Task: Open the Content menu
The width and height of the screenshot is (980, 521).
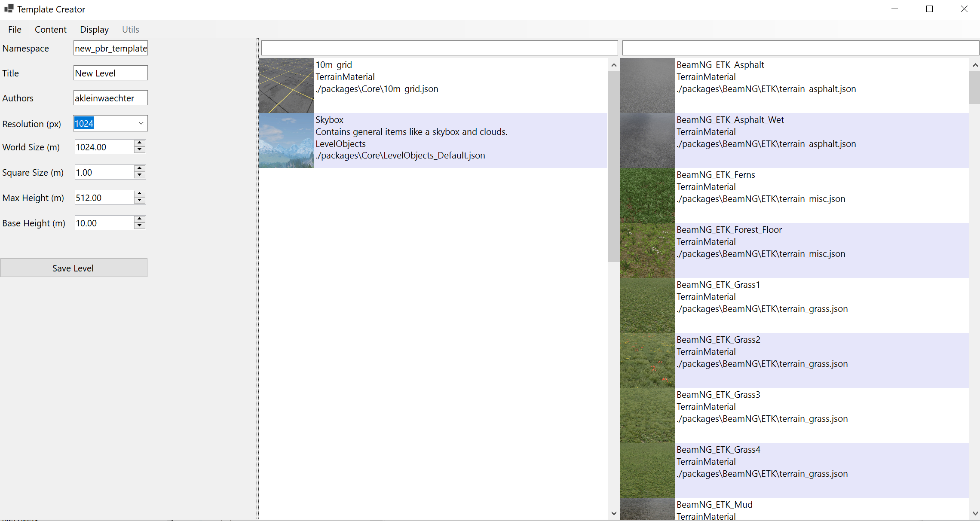Action: (50, 29)
